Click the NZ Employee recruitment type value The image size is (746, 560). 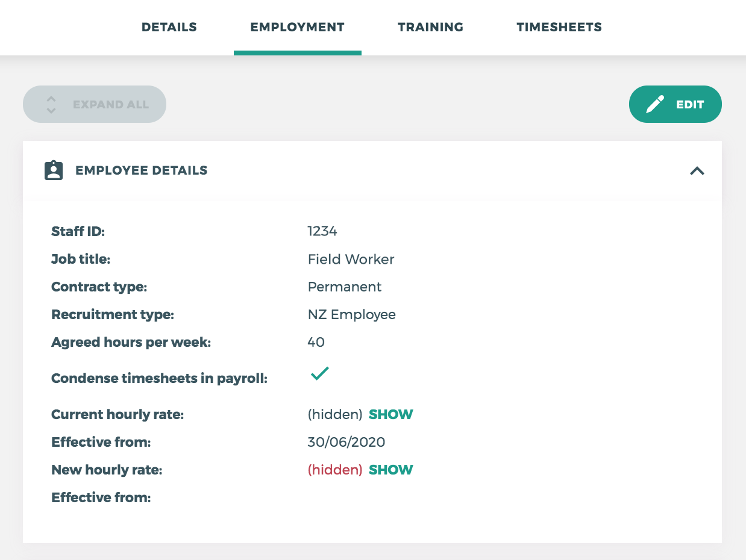click(x=351, y=314)
